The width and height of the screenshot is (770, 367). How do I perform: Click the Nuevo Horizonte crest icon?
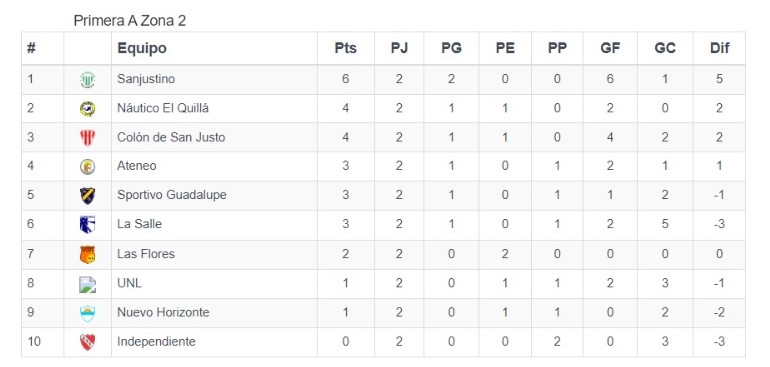pos(87,313)
